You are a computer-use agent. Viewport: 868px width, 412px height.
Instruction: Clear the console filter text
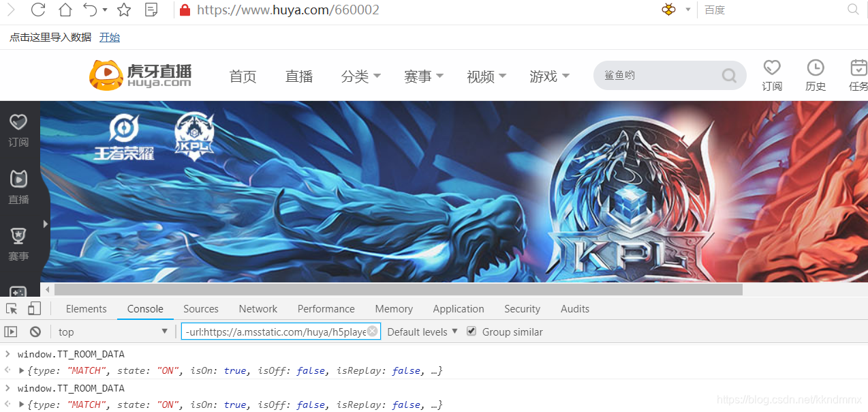click(x=372, y=332)
